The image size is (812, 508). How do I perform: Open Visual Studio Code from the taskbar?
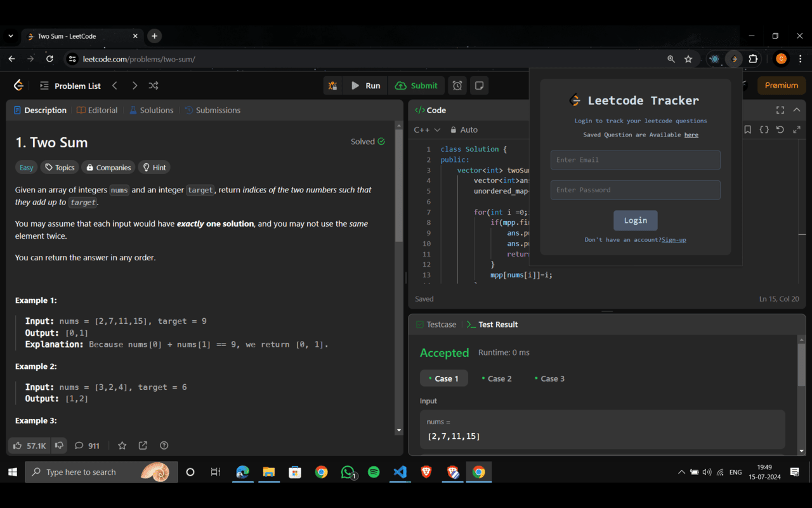click(x=400, y=472)
